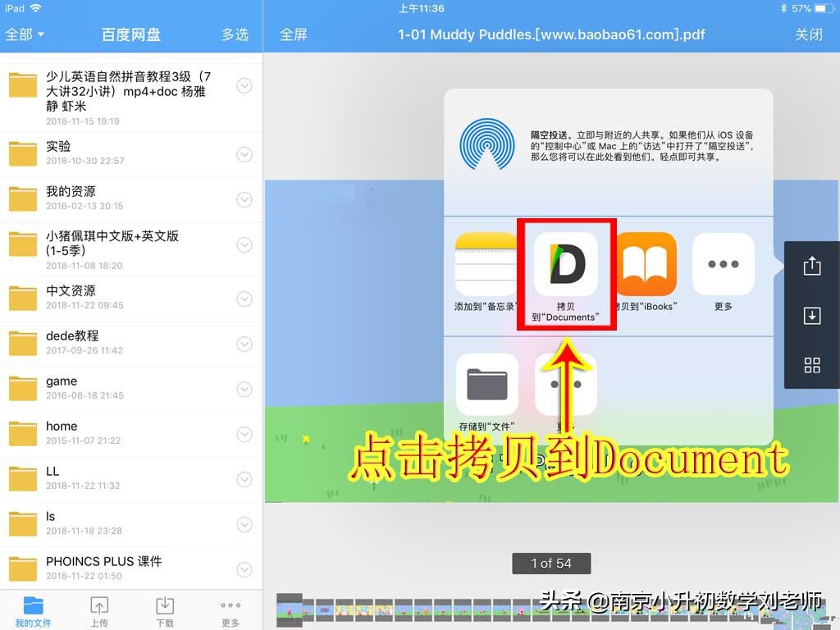840x630 pixels.
Task: Expand the chevron next to 实验 folder
Action: click(244, 153)
